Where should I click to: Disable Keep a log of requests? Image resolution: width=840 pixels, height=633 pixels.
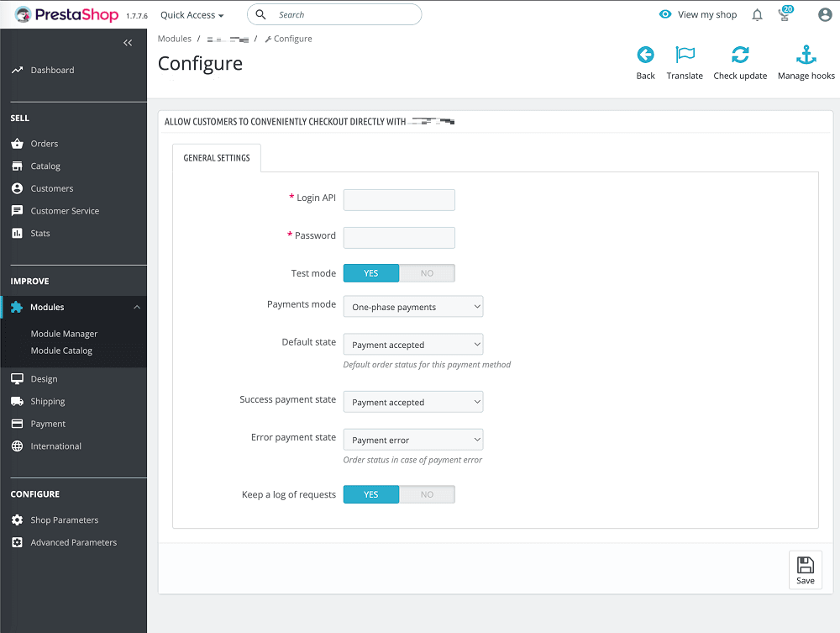coord(428,494)
